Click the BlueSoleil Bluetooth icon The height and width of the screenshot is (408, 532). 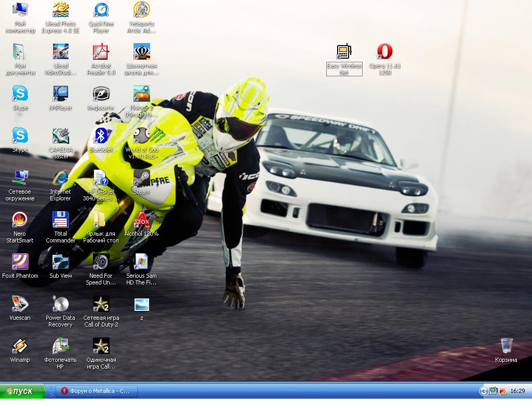[101, 136]
